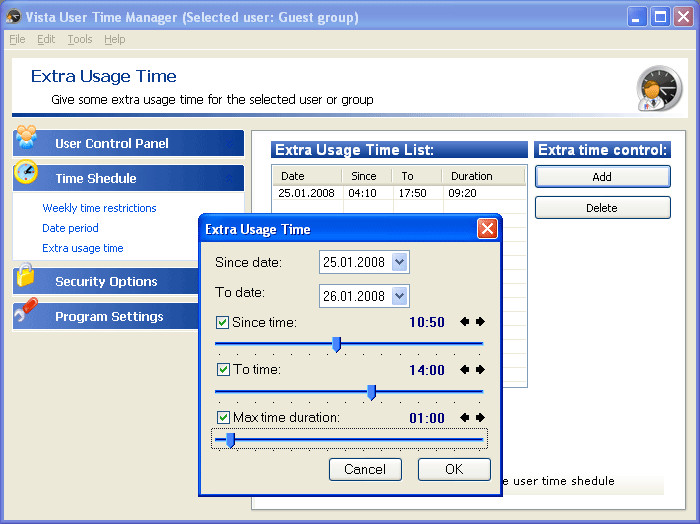Click the app icon in title bar
Image resolution: width=700 pixels, height=524 pixels.
(13, 17)
